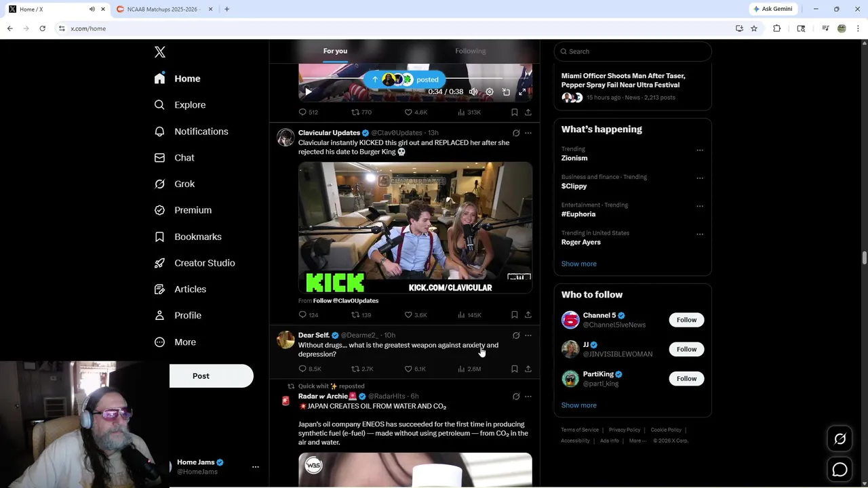Viewport: 868px width, 488px height.
Task: Open Roger Ayers trend more options
Action: [700, 235]
